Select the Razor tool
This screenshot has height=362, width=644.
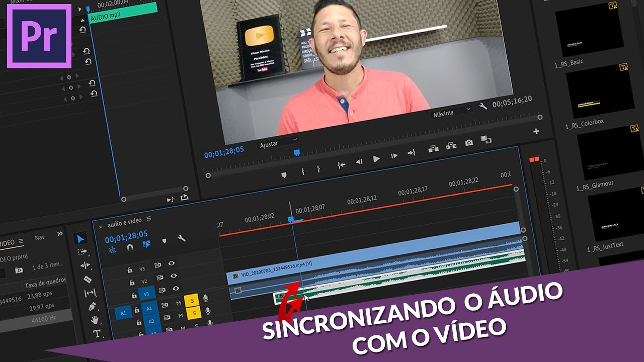pyautogui.click(x=88, y=279)
